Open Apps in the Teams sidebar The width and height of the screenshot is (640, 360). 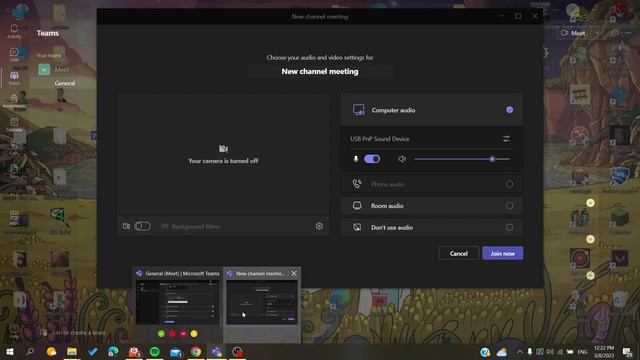14,218
